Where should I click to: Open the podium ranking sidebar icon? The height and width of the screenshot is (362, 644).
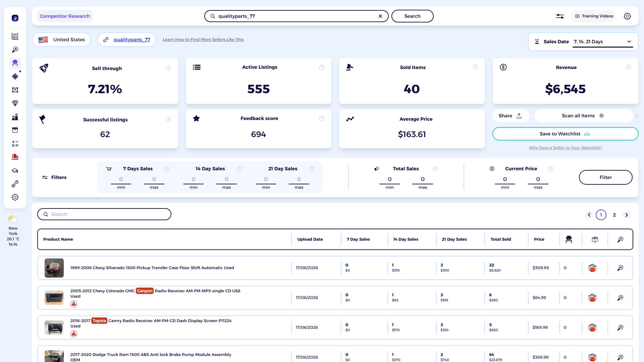pos(15,117)
